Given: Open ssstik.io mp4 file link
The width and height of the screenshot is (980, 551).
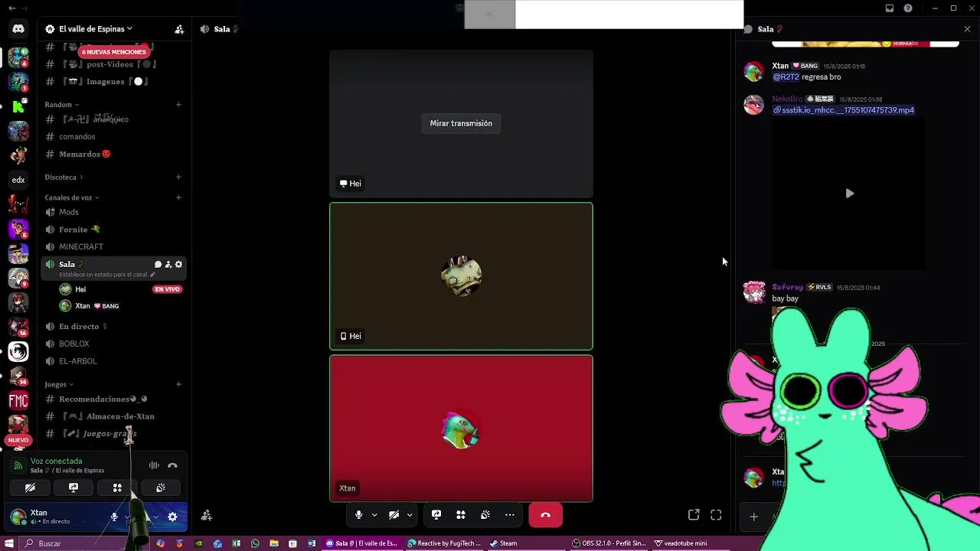Looking at the screenshot, I should tap(843, 110).
